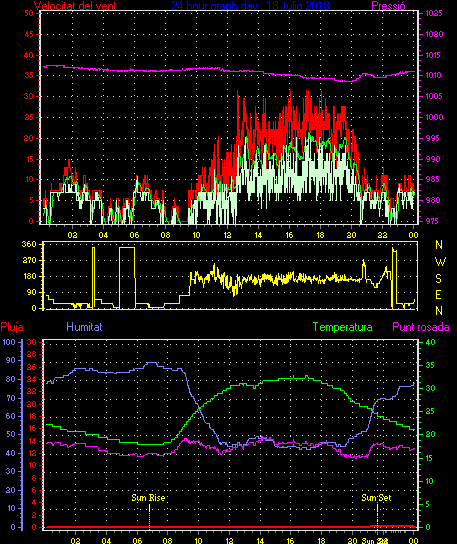Screen dimensions: 457x544
Task: Click the 'Sun Rise' label
Action: (x=148, y=498)
